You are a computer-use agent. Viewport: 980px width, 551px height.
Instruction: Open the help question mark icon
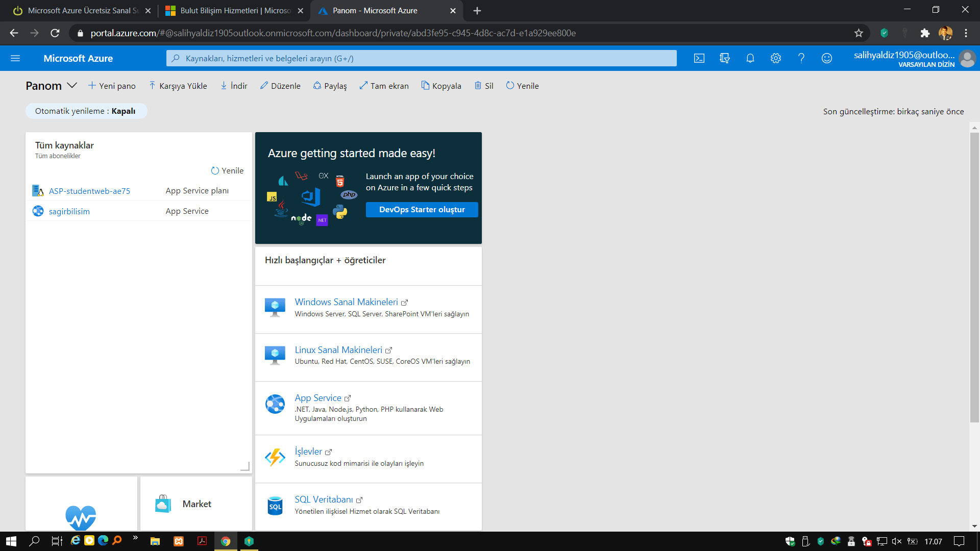pos(801,58)
